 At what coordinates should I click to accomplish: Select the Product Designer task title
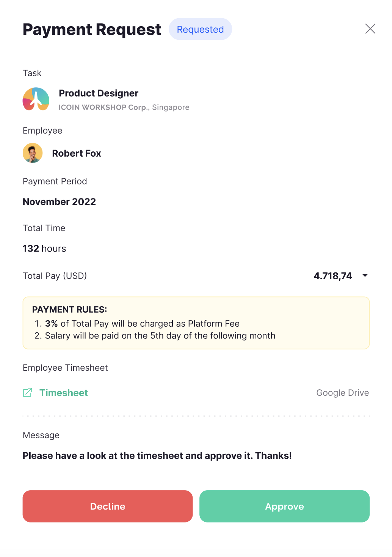click(x=99, y=93)
